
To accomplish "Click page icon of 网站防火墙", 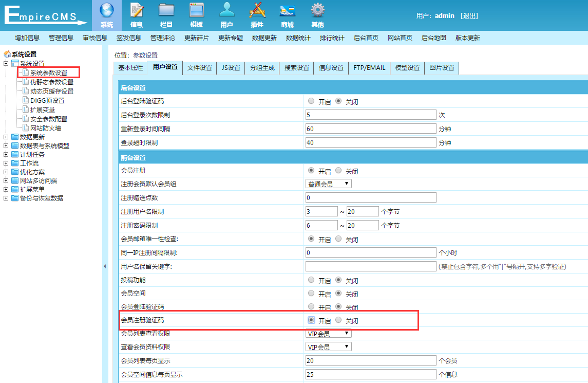I will coord(26,127).
